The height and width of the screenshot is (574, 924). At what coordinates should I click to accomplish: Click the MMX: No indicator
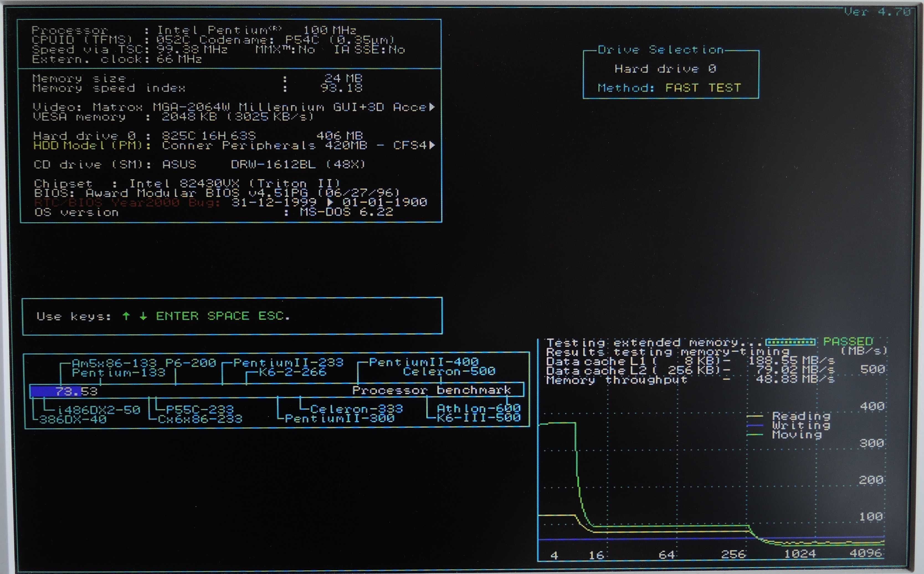[285, 50]
